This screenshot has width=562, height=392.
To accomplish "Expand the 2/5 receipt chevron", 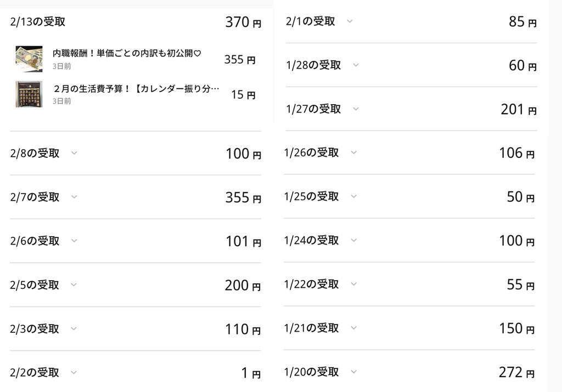I will tap(74, 285).
